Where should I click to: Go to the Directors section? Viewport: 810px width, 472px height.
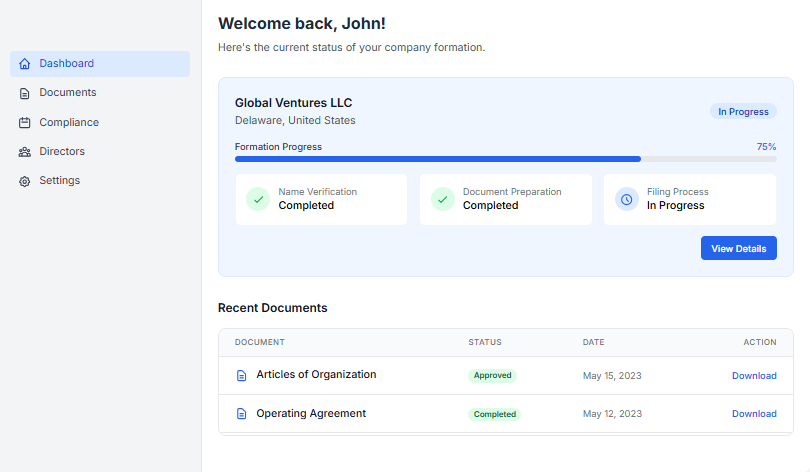point(62,152)
